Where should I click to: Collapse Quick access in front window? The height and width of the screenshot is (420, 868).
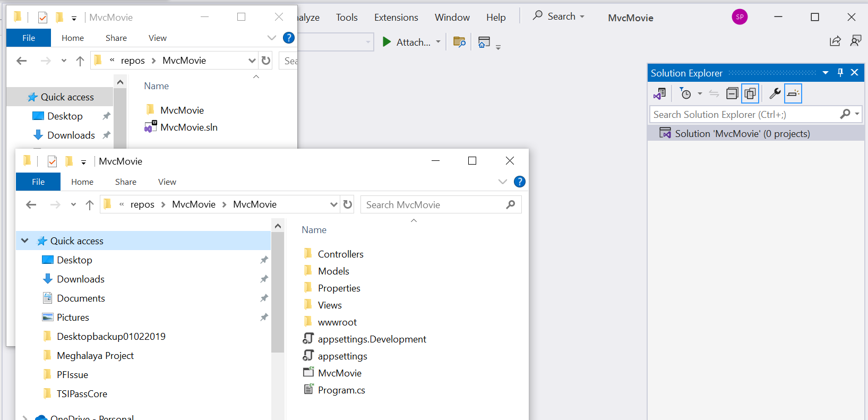pos(24,241)
